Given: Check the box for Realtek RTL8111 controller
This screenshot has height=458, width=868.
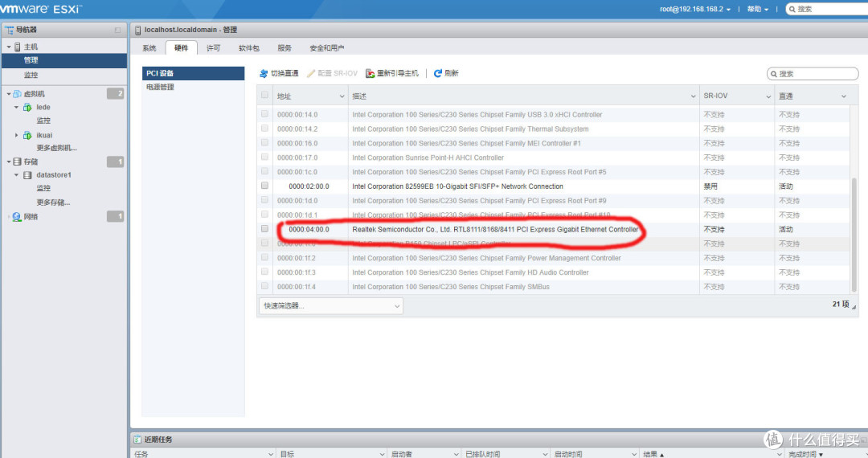Looking at the screenshot, I should click(x=264, y=229).
